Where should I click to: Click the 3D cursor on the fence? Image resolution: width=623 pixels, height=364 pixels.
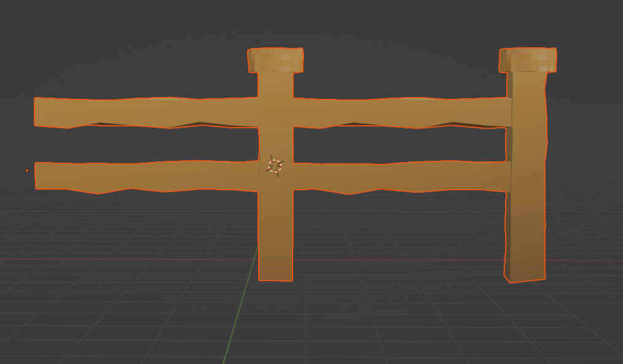pyautogui.click(x=276, y=166)
